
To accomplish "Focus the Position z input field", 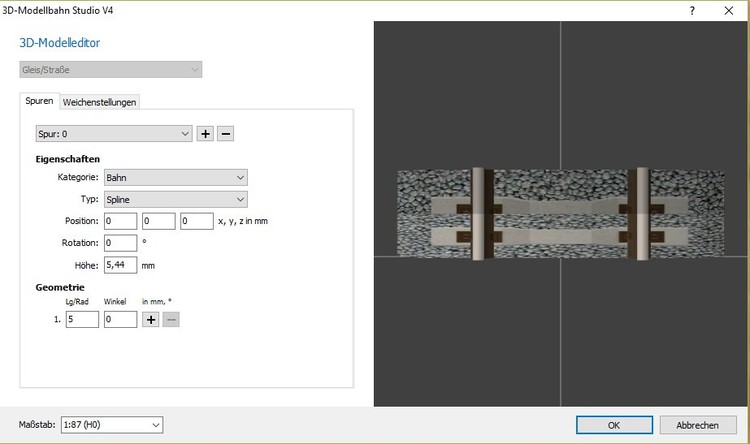I will pos(197,221).
